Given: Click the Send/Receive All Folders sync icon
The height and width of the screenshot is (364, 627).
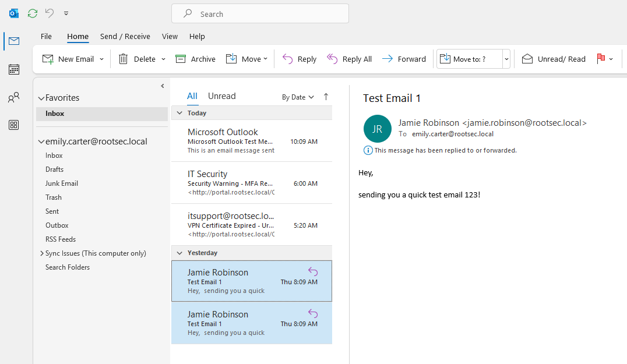Looking at the screenshot, I should 33,13.
